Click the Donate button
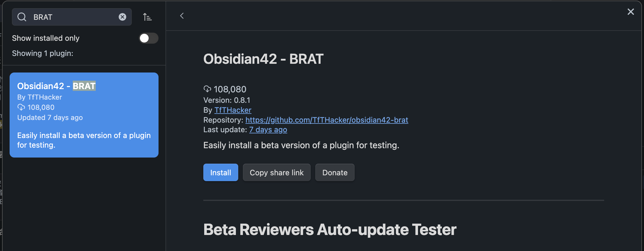 [x=335, y=172]
